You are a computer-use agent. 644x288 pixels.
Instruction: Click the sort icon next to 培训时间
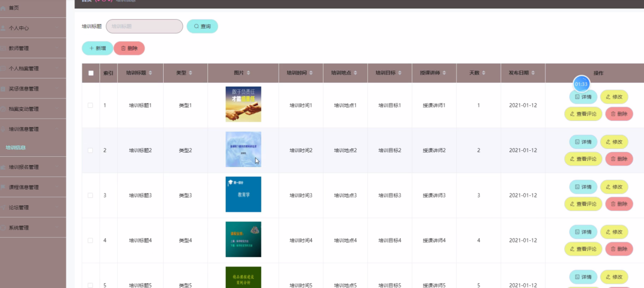tap(311, 73)
